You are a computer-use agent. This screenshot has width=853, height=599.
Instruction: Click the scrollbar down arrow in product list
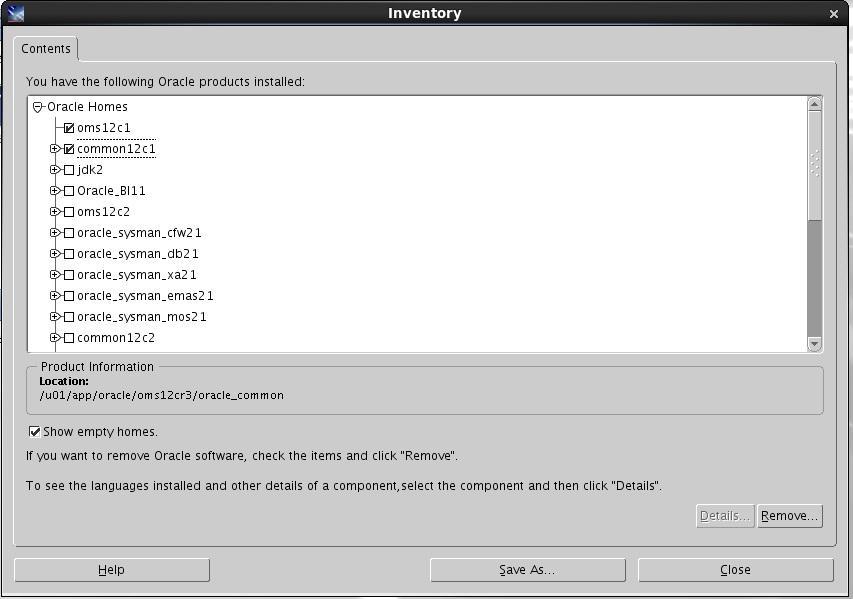click(x=814, y=344)
